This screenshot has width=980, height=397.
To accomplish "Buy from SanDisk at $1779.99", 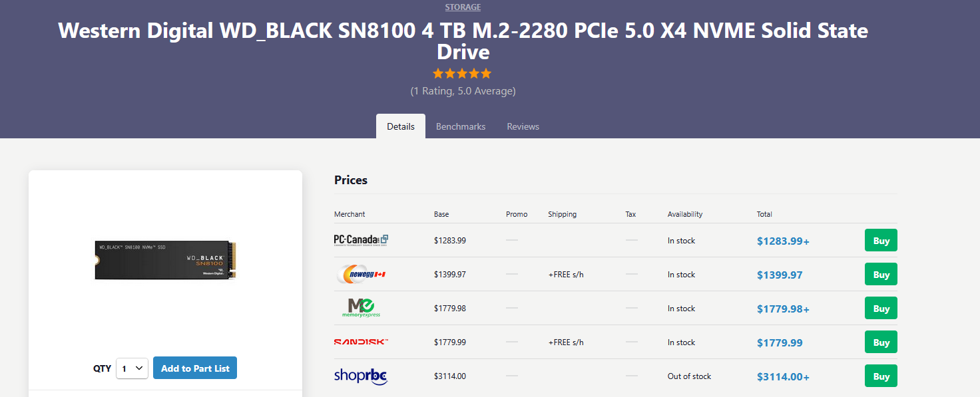I will [x=881, y=342].
